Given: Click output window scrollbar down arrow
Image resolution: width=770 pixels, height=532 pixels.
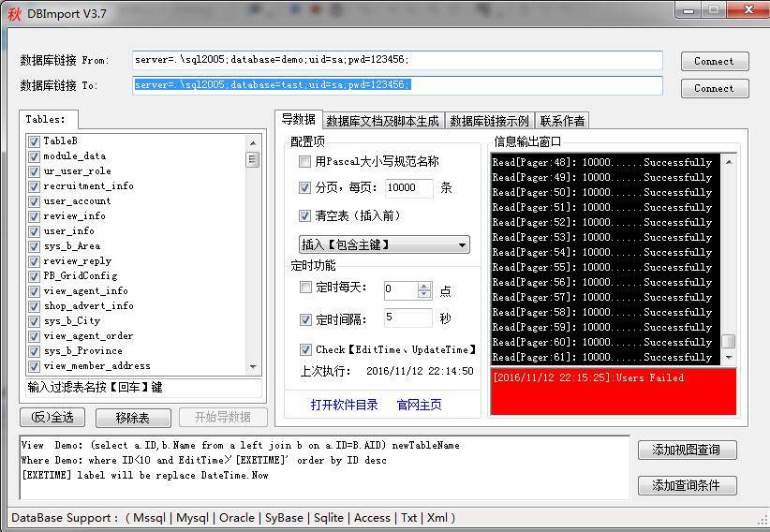Looking at the screenshot, I should (729, 357).
